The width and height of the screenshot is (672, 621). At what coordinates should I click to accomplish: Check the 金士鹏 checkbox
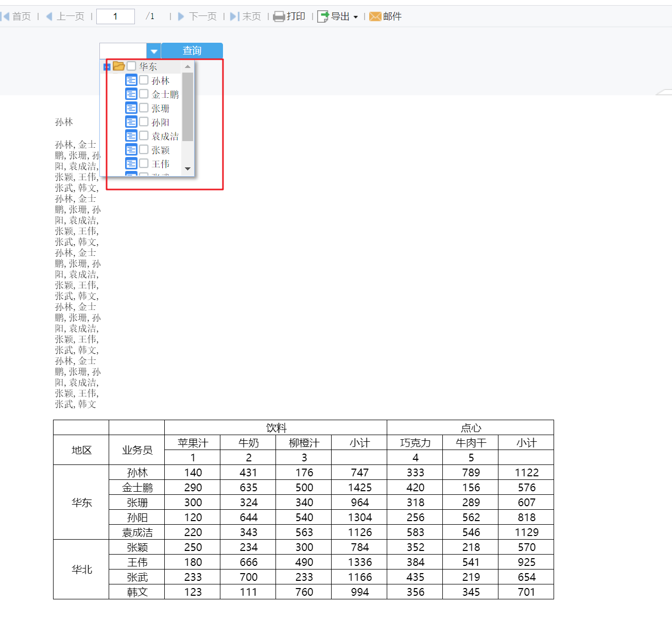(x=144, y=94)
